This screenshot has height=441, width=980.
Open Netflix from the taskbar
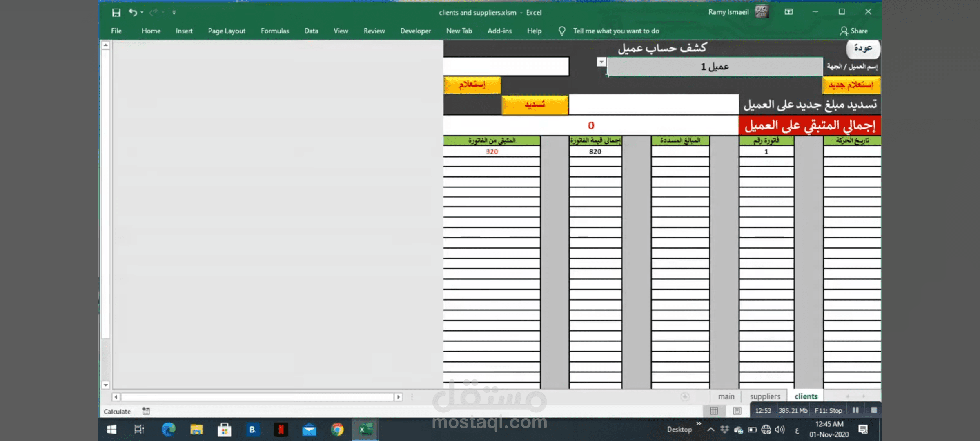point(281,430)
